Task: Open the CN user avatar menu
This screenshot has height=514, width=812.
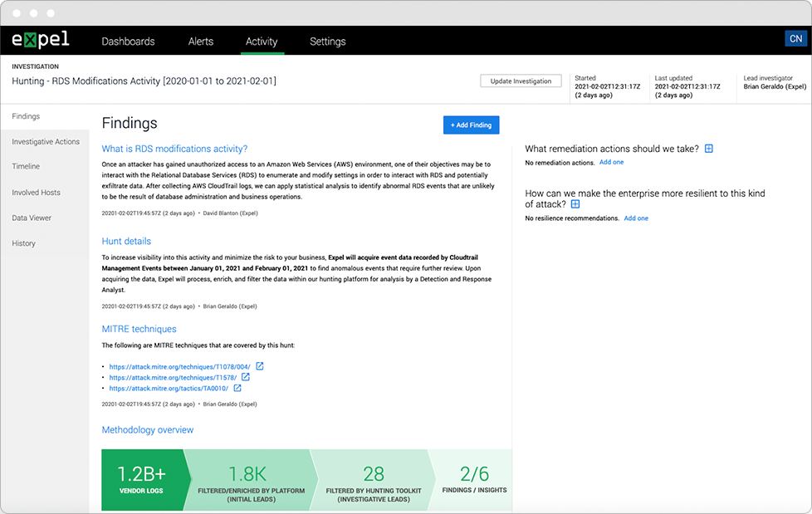Action: pos(796,39)
